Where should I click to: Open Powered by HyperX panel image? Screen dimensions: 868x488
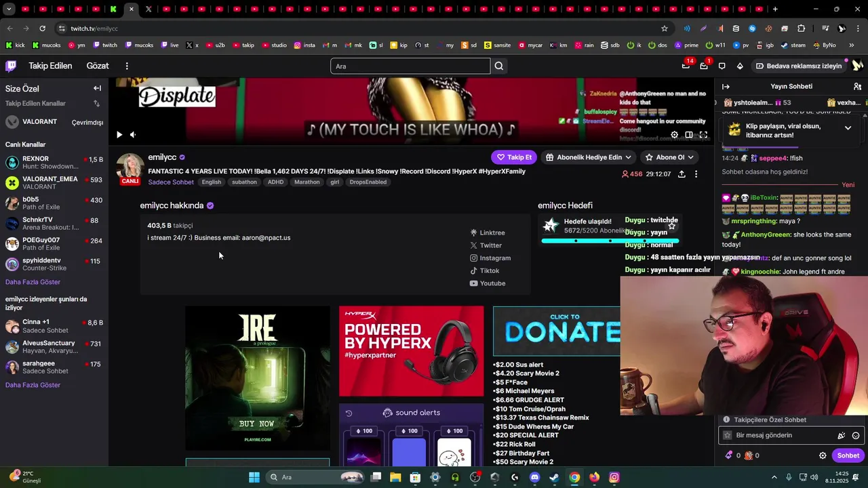pos(412,351)
